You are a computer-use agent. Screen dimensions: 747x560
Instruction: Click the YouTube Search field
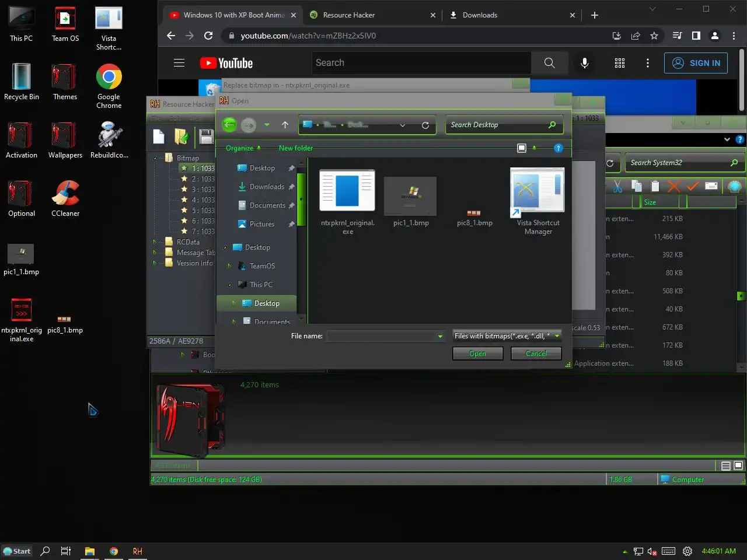point(421,63)
